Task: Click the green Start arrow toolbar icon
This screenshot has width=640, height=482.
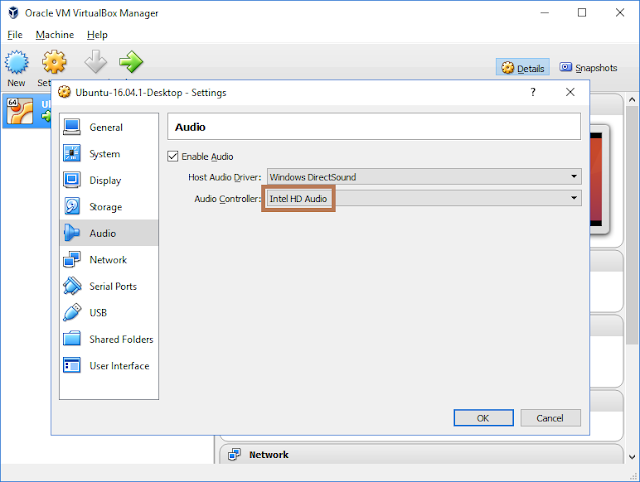Action: tap(131, 62)
